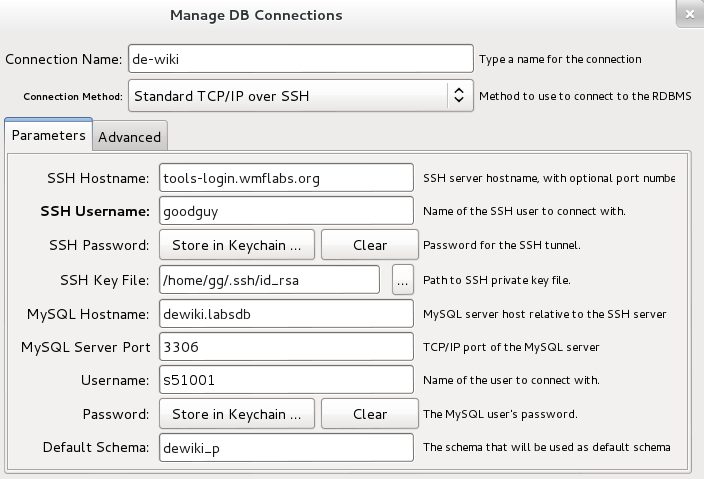Close the Manage DB Connections dialog

tap(690, 14)
